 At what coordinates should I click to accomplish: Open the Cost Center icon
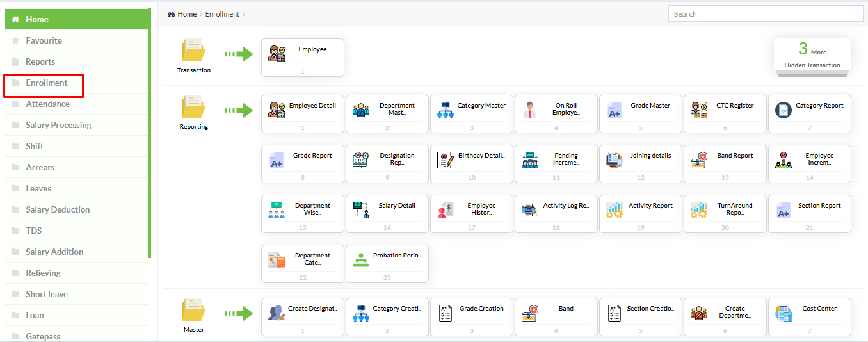point(784,313)
